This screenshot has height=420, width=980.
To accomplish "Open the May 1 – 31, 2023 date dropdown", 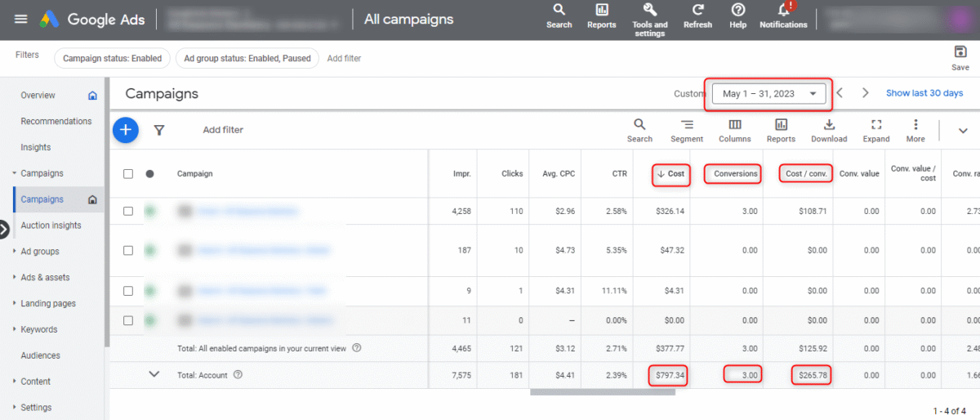I will coord(768,94).
